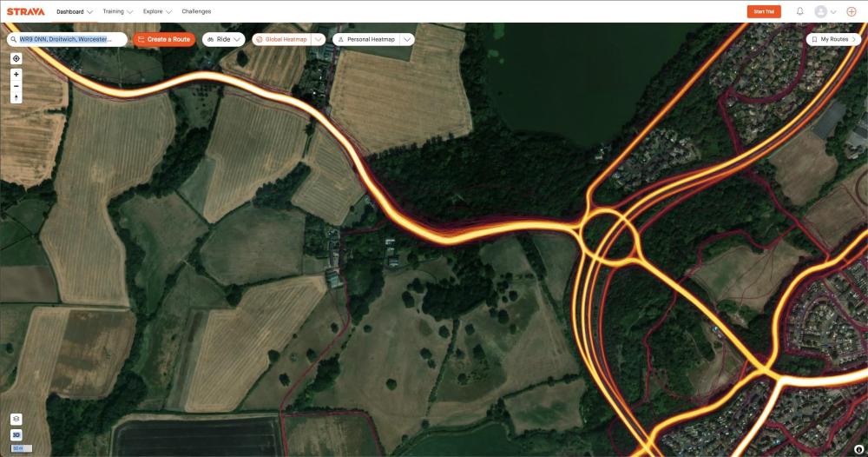Click the location search field
Screen dimensions: 868x457
pyautogui.click(x=67, y=39)
